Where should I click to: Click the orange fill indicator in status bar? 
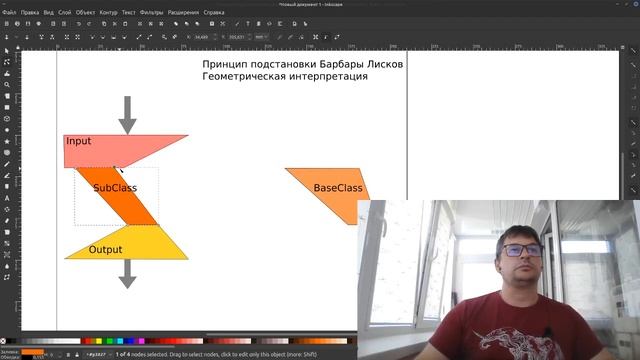[x=32, y=352]
